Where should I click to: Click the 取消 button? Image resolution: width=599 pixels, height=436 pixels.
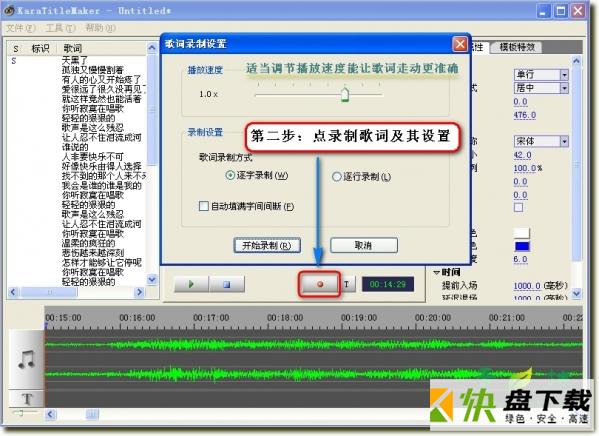pyautogui.click(x=364, y=245)
